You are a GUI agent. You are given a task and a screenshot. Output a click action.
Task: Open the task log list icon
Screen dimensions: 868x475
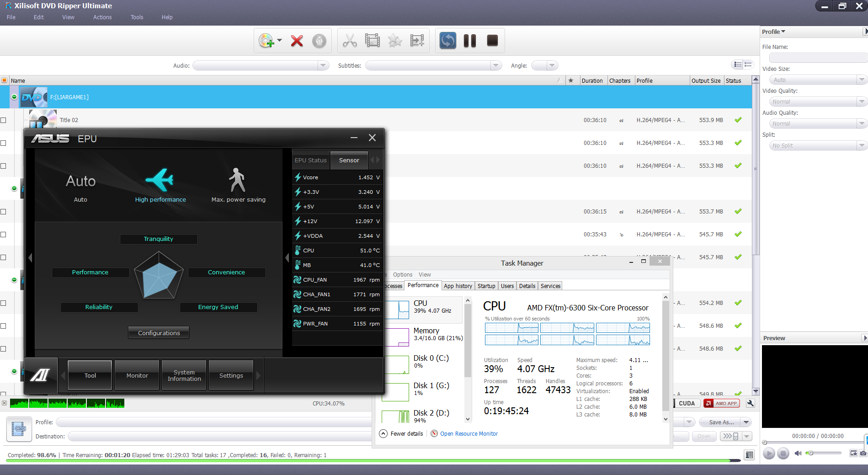[x=749, y=455]
